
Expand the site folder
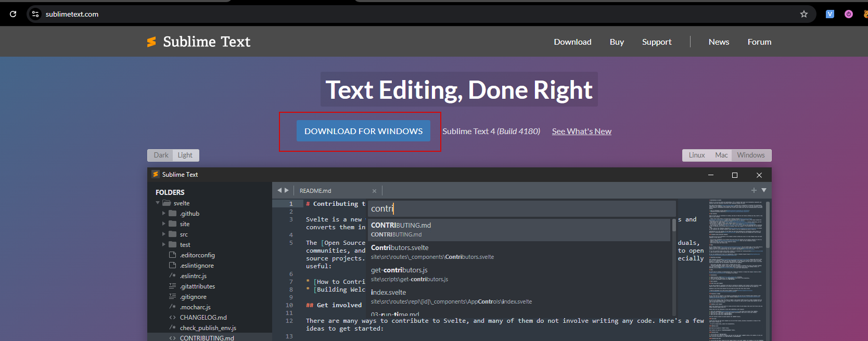[164, 224]
